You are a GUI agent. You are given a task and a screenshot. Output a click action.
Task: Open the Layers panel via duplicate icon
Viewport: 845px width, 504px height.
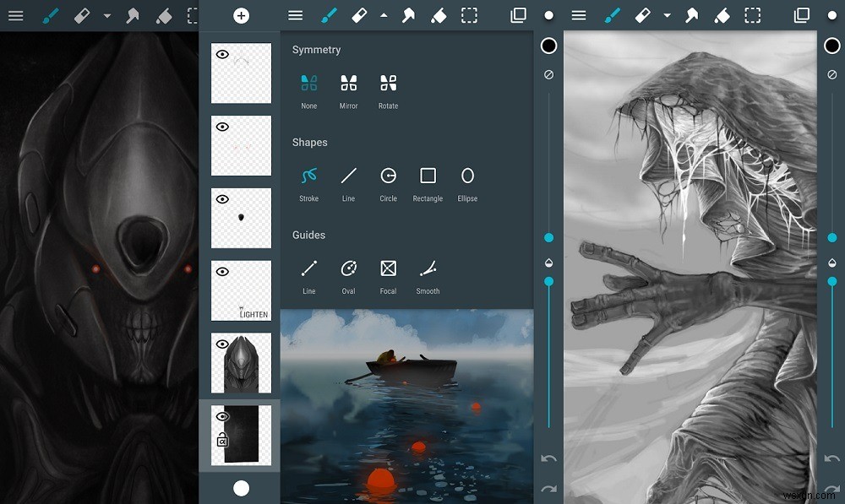[518, 14]
